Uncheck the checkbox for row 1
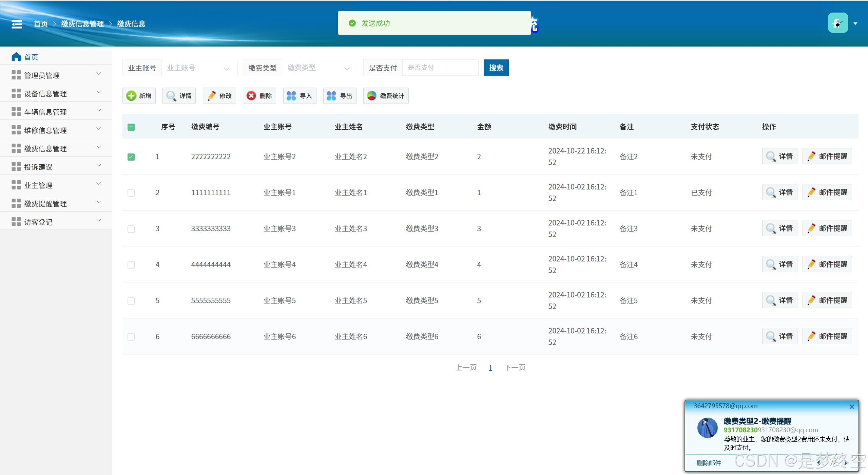 point(131,157)
